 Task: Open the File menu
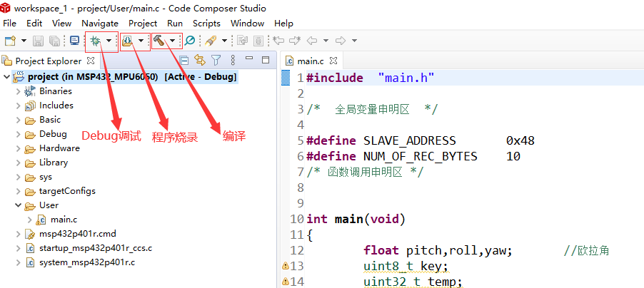tap(9, 23)
